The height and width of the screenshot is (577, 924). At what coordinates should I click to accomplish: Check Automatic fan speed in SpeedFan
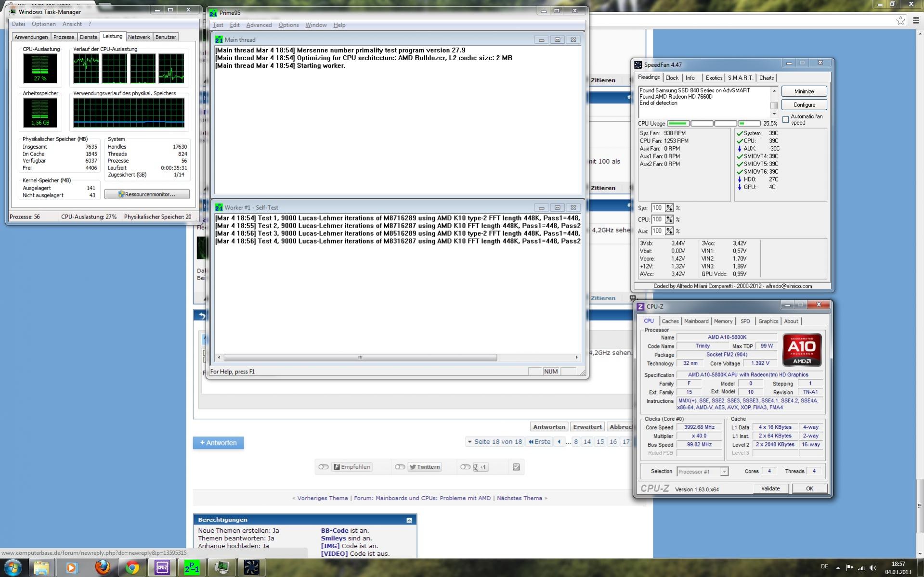click(786, 119)
